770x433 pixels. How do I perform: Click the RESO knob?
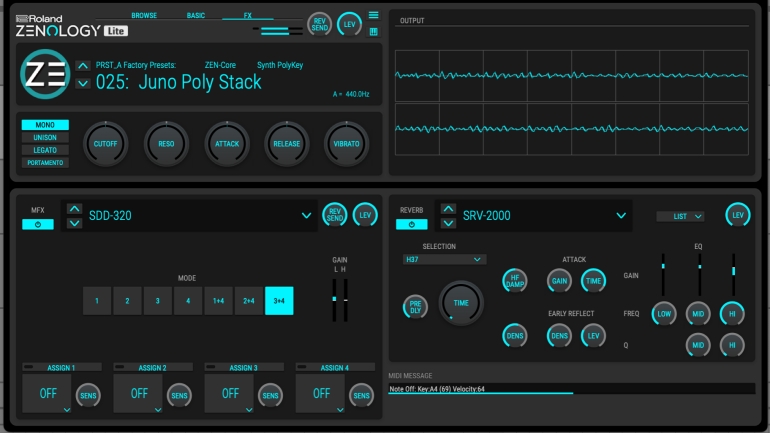click(166, 144)
